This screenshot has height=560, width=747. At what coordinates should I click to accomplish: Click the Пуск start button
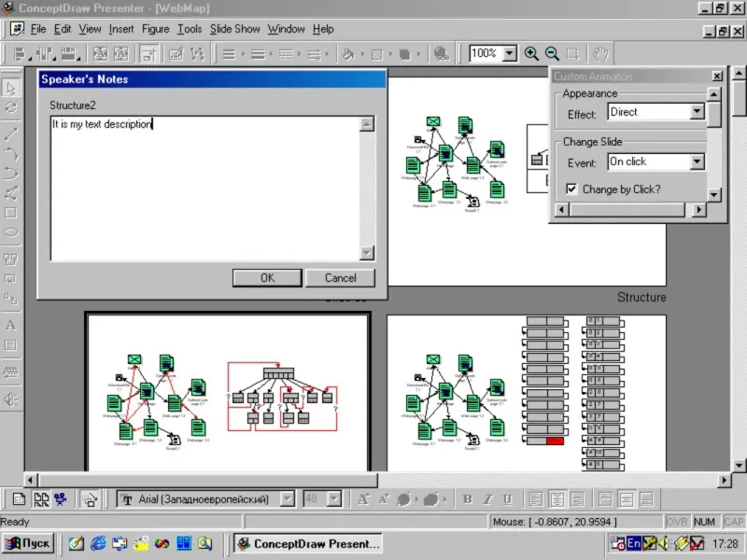tap(28, 543)
